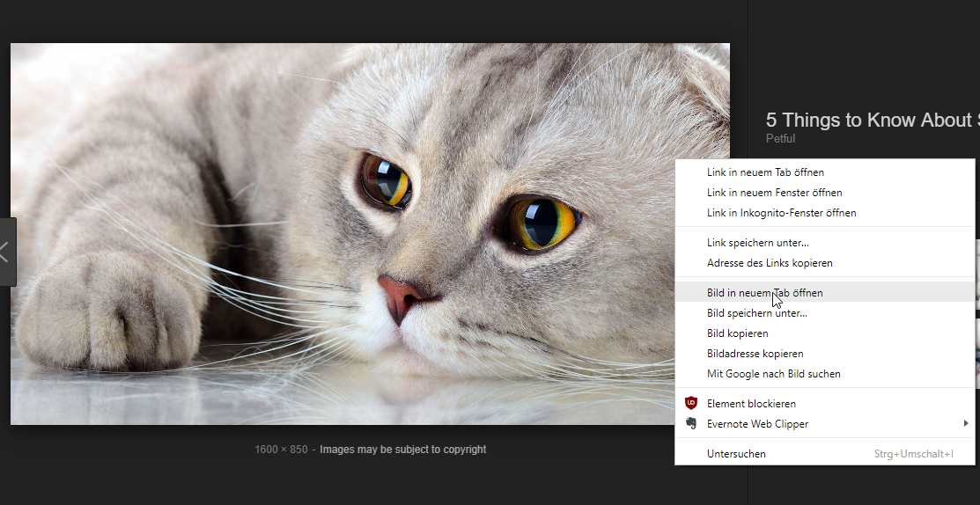
Task: Select 'Bild in neuem Tab öffnen'
Action: pos(764,293)
